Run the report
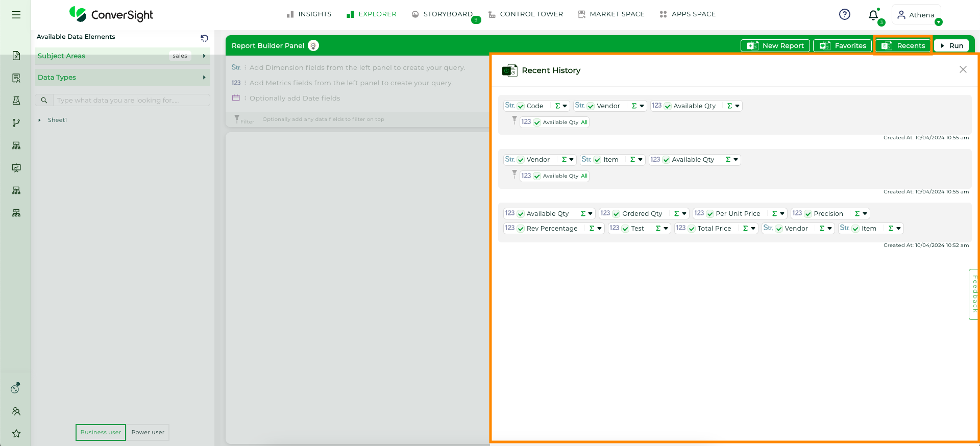 [951, 45]
